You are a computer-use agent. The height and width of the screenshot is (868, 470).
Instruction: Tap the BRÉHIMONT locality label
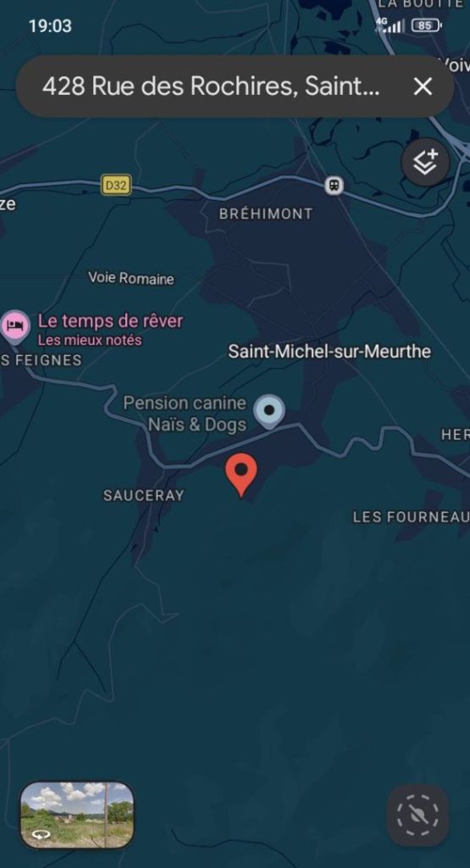(266, 214)
